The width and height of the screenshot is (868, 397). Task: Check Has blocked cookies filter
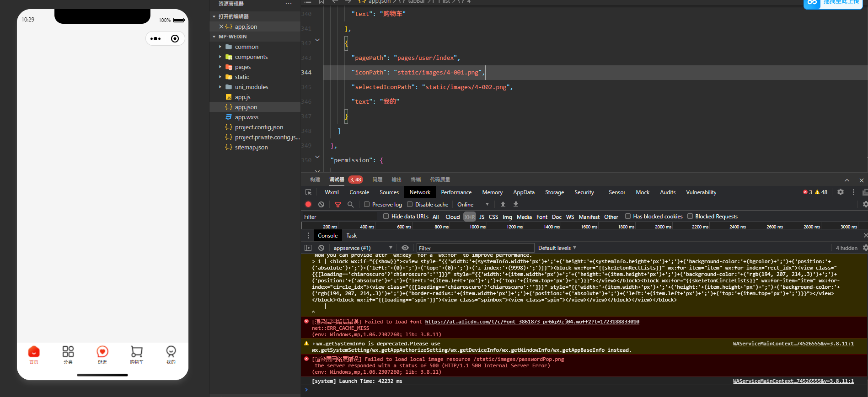pyautogui.click(x=628, y=217)
